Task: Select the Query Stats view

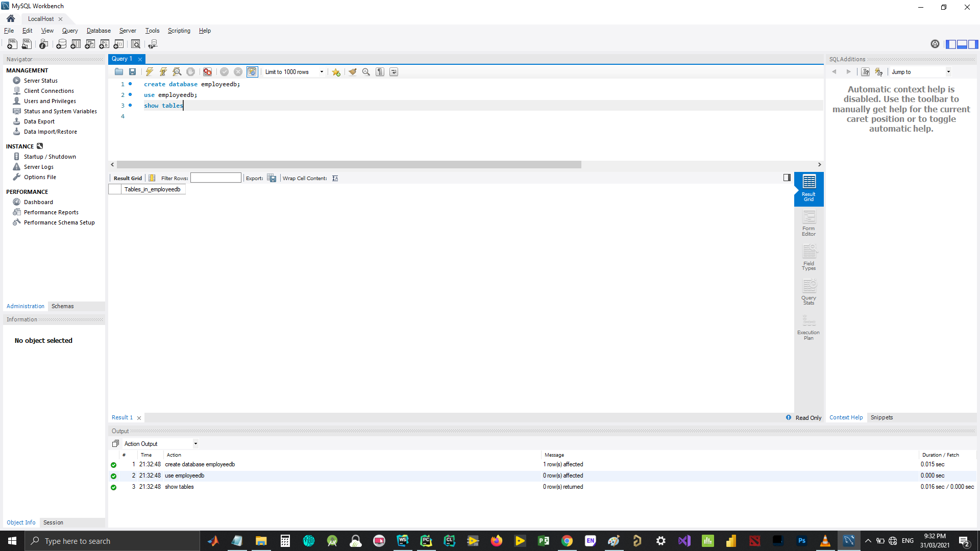Action: pyautogui.click(x=809, y=292)
